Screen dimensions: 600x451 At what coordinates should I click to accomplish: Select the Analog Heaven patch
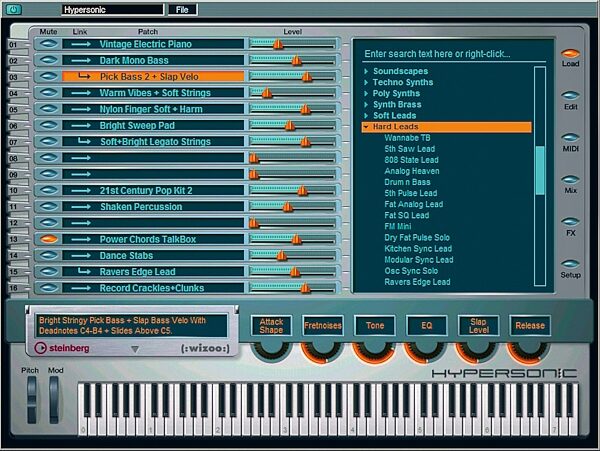(412, 171)
